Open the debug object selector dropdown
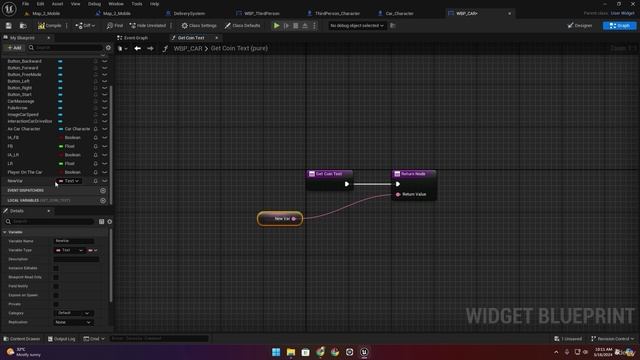Image resolution: width=640 pixels, height=360 pixels. [x=357, y=26]
